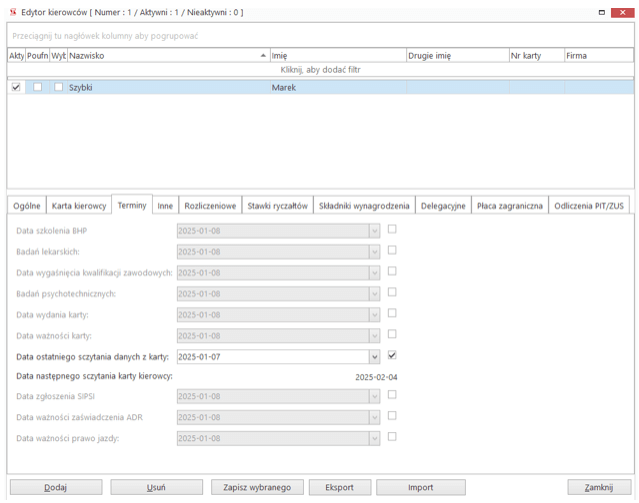The height and width of the screenshot is (503, 639).
Task: Sort by the Nazwisko column header
Action: tap(166, 56)
